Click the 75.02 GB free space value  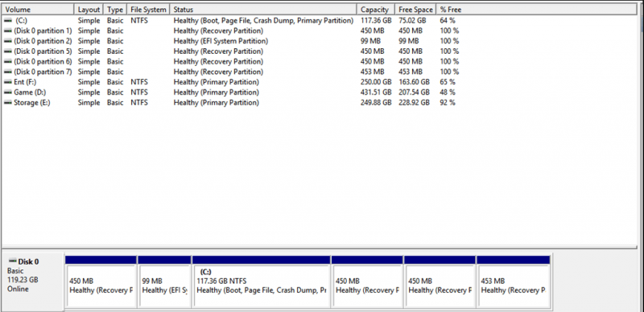pos(412,21)
